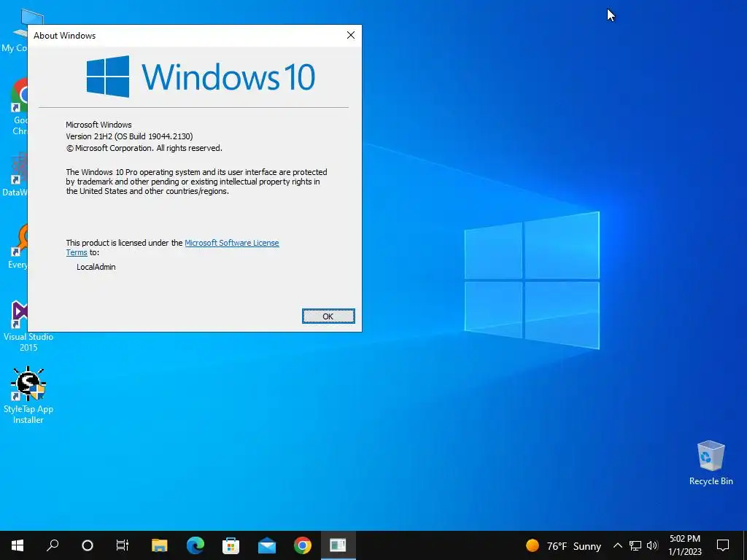
Task: Open Microsoft Store from taskbar
Action: [231, 545]
